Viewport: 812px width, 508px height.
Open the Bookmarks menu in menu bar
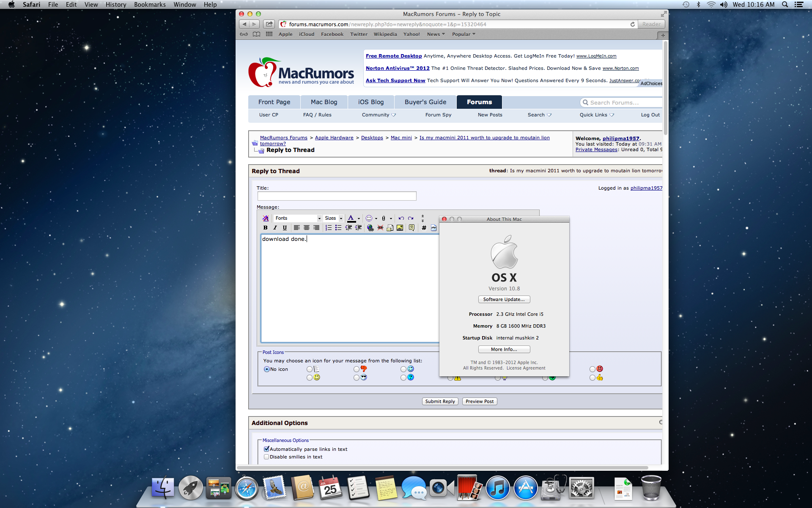click(x=150, y=5)
